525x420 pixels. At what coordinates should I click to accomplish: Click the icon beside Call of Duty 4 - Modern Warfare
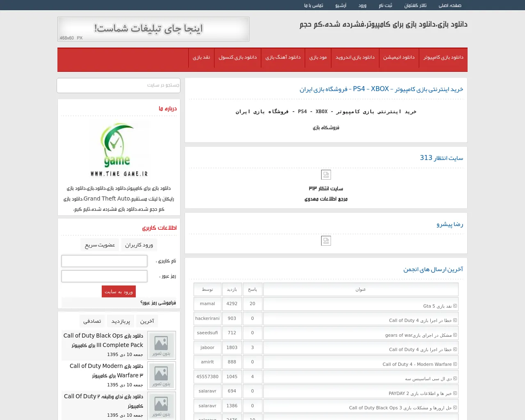tap(455, 364)
